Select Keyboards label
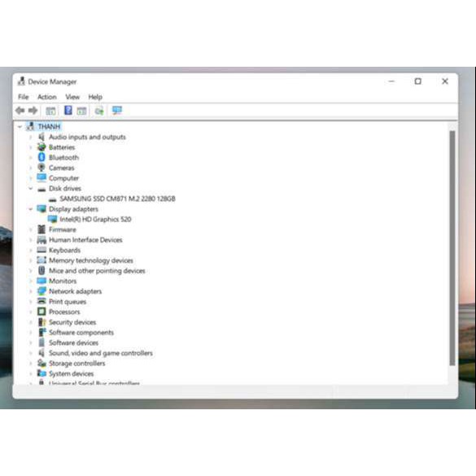The width and height of the screenshot is (476, 476). tap(64, 250)
